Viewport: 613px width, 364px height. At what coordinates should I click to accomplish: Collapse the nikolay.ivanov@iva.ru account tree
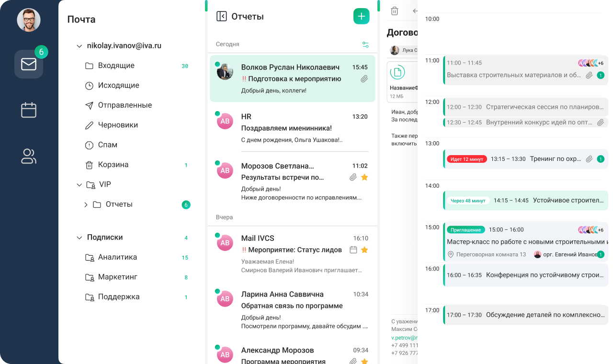79,46
